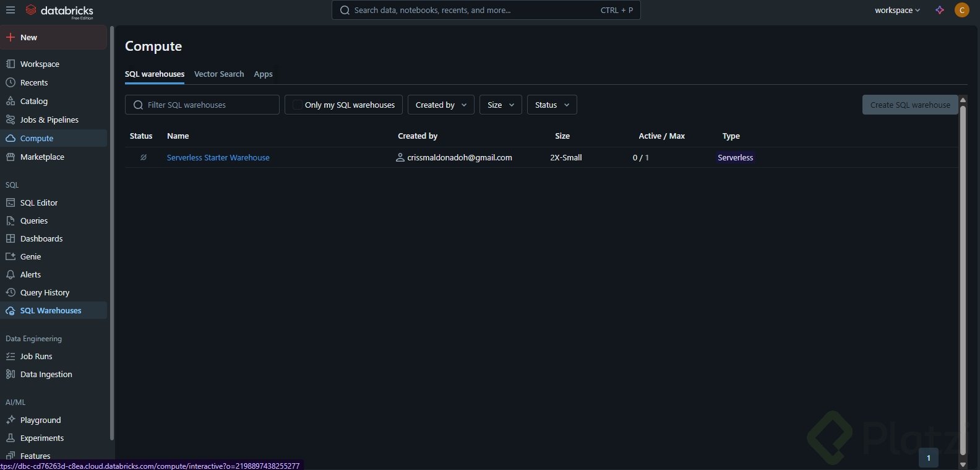Click the Marketplace icon

11,157
